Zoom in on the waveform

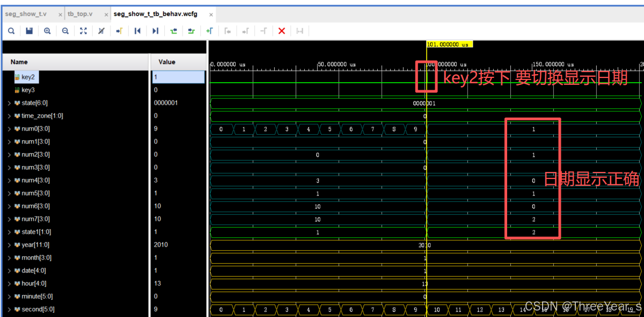[x=47, y=31]
